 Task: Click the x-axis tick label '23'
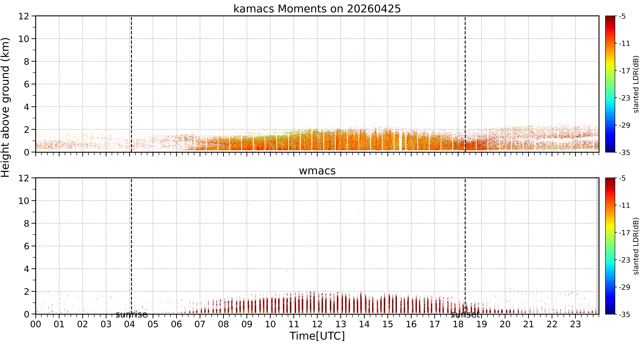(575, 324)
